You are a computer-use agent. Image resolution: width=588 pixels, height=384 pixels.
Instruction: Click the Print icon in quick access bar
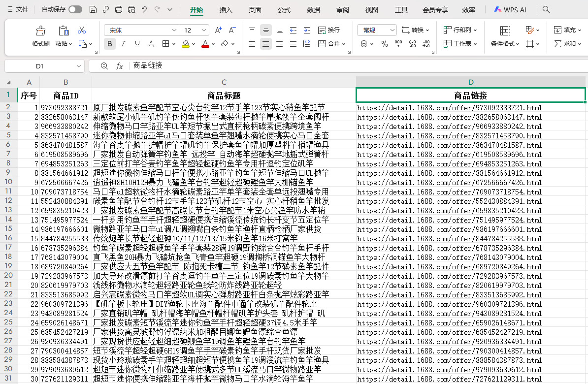[118, 9]
